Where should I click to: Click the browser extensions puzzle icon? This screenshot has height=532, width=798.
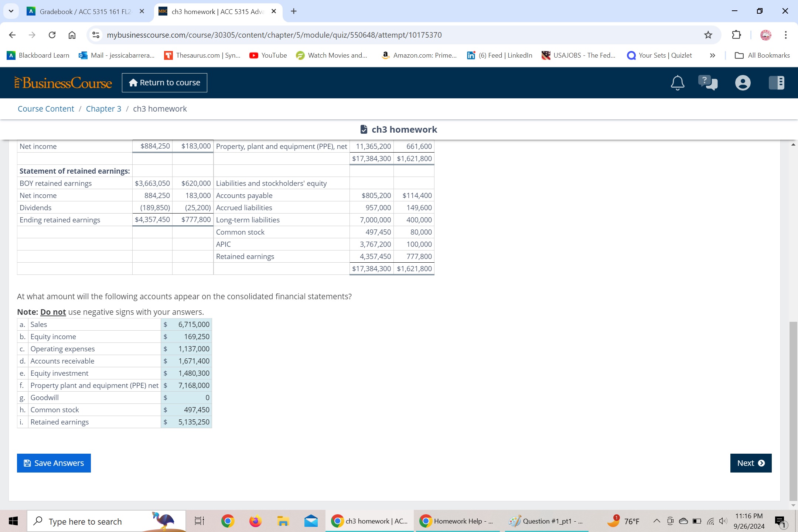(736, 35)
